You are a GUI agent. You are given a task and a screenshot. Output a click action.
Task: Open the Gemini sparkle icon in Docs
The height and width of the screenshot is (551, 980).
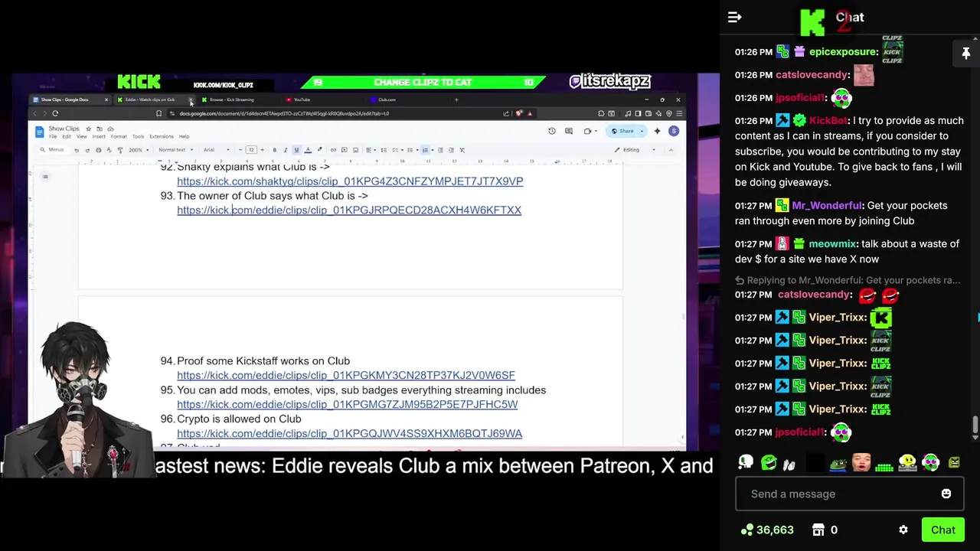(x=657, y=131)
